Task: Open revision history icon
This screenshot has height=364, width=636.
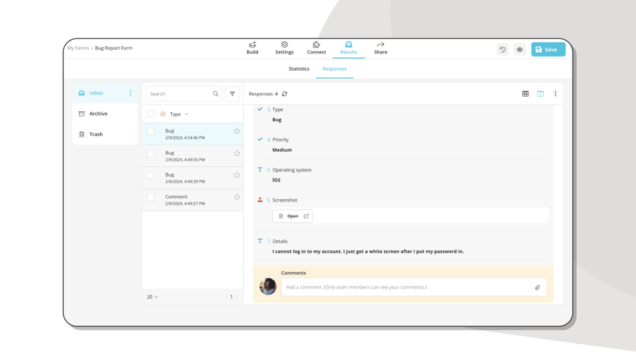Action: [x=502, y=50]
